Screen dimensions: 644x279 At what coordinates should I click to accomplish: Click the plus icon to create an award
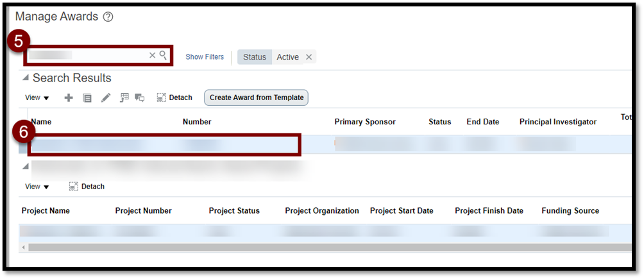pos(69,97)
